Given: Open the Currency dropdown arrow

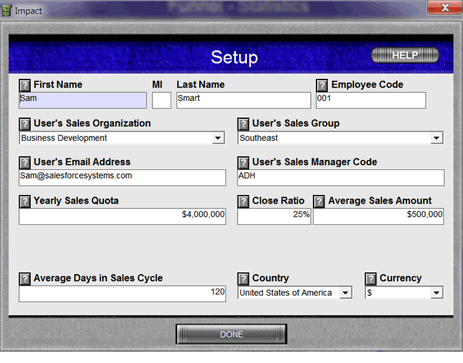Looking at the screenshot, I should coord(436,293).
